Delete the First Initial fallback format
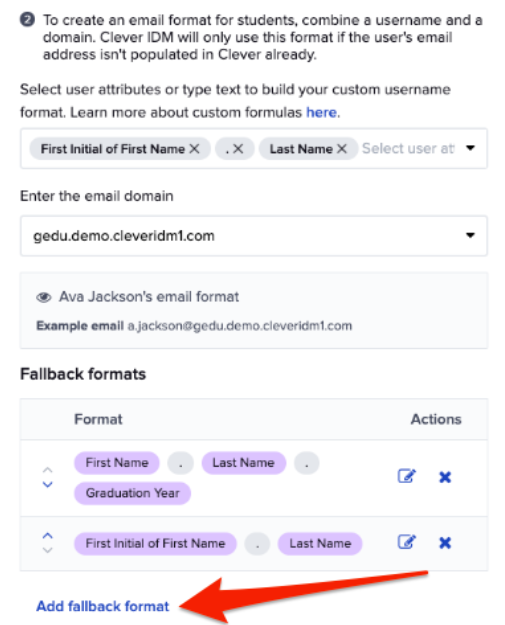 coord(445,543)
